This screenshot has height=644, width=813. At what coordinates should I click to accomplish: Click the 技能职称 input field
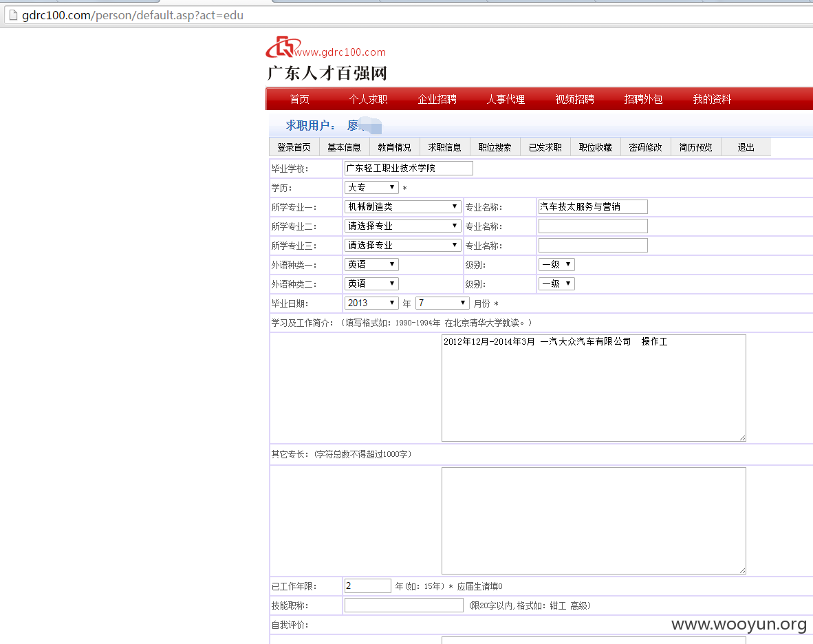404,605
